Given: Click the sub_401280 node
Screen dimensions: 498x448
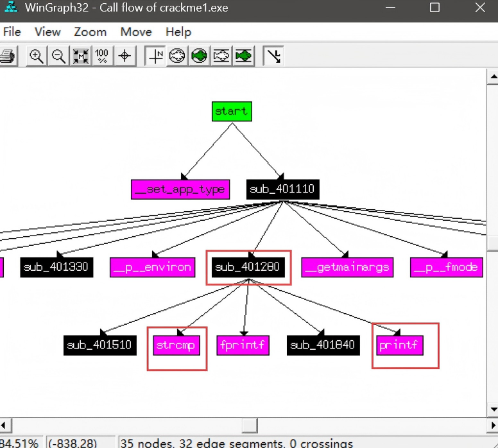Looking at the screenshot, I should click(248, 267).
